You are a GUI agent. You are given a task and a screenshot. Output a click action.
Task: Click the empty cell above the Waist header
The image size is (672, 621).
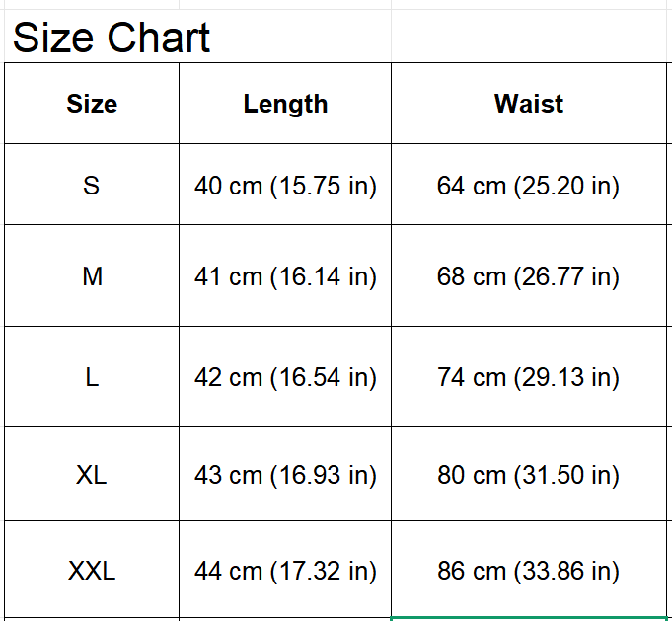[529, 38]
